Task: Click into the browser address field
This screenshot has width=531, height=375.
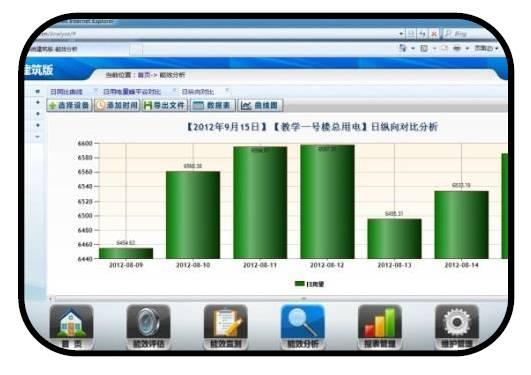Action: point(217,34)
